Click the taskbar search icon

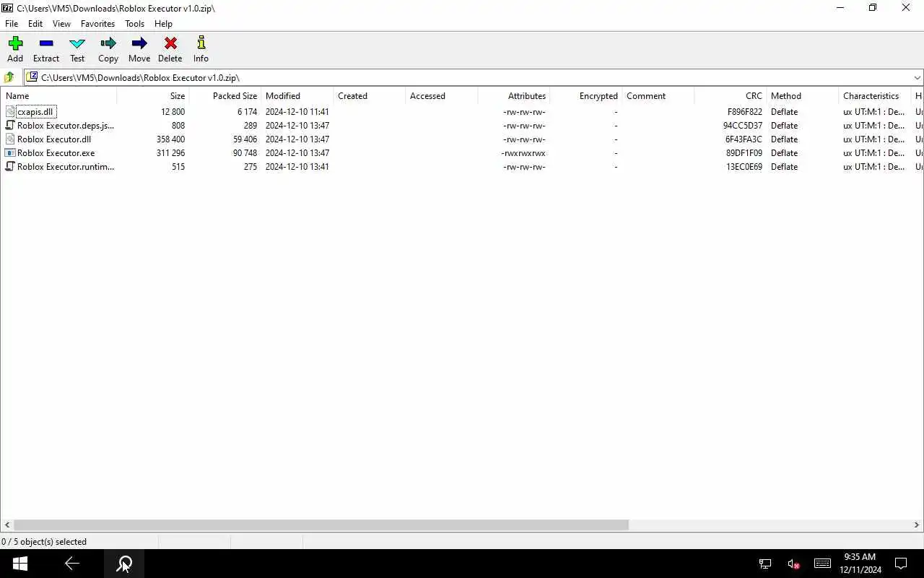point(124,564)
